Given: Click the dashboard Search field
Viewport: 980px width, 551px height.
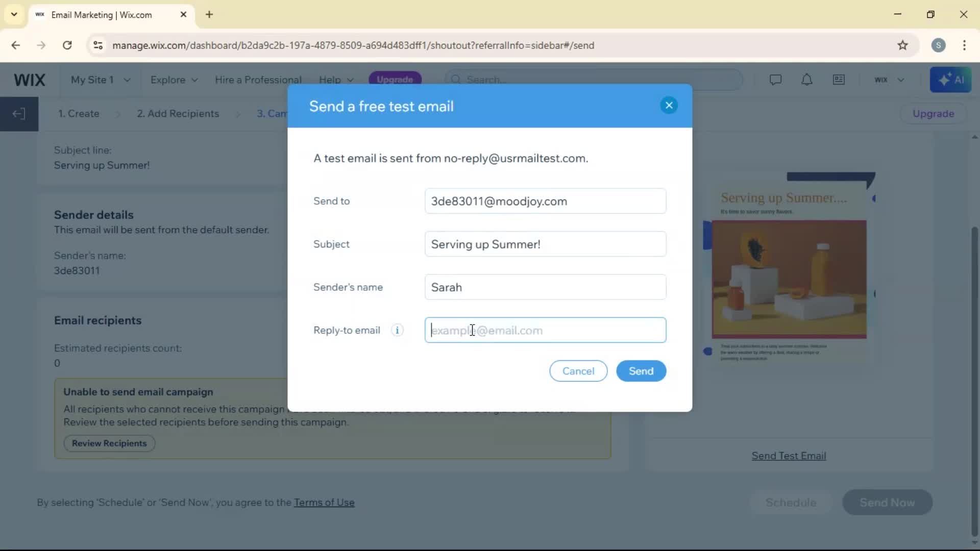Looking at the screenshot, I should (593, 80).
